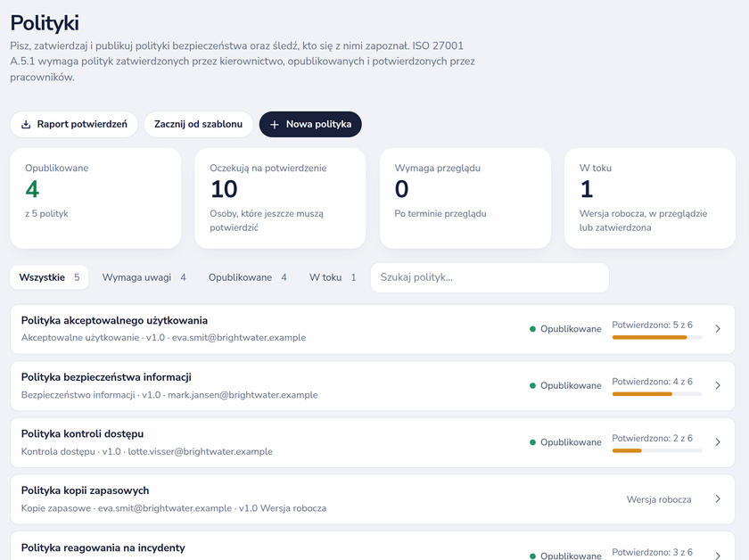
Task: Click the title Polityka bezpieczeństwa informacji
Action: [x=106, y=377]
